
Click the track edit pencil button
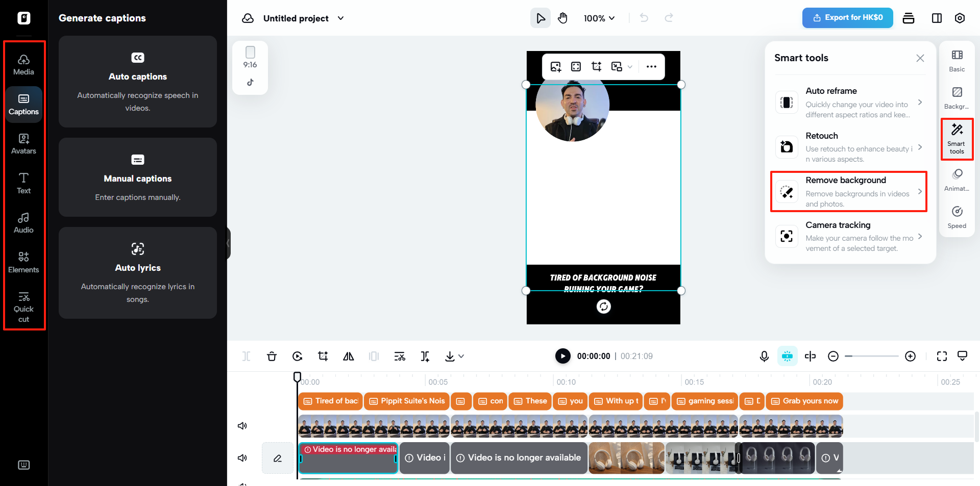point(278,458)
